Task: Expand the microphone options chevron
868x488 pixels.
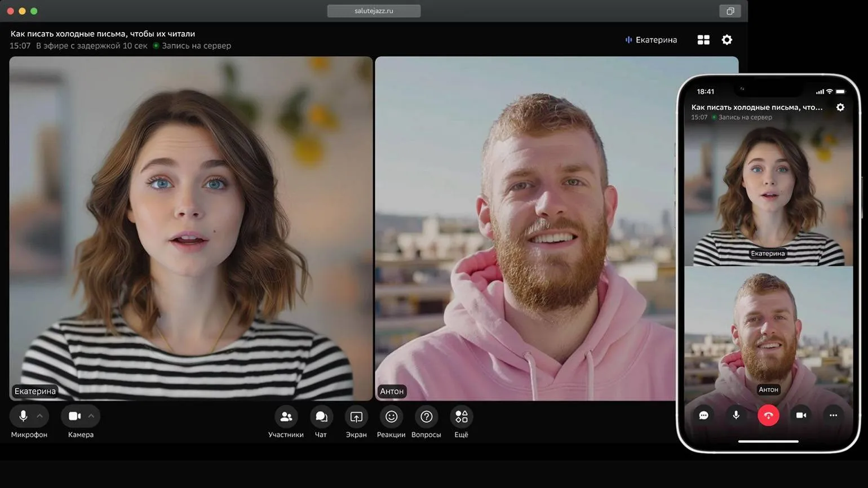Action: coord(40,416)
